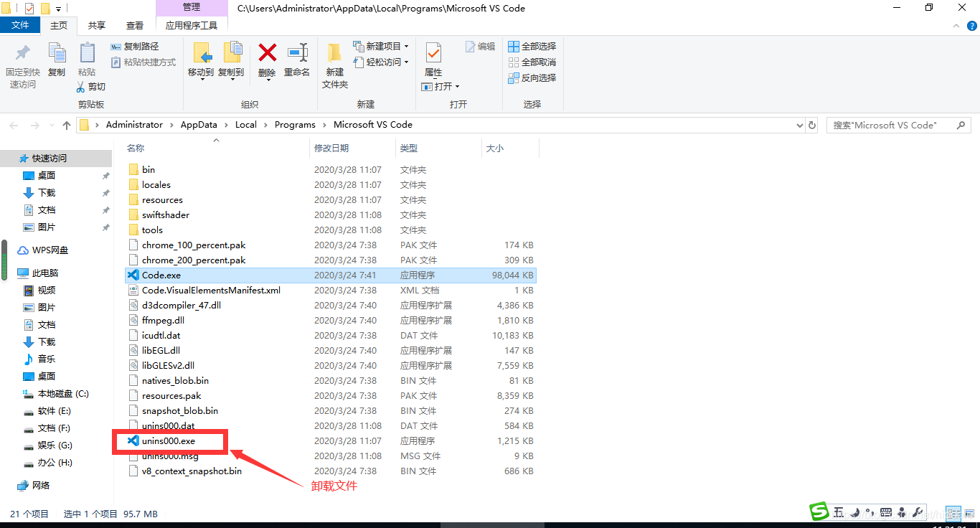Click Paste shortcut (粘贴快捷方式)

(x=143, y=62)
